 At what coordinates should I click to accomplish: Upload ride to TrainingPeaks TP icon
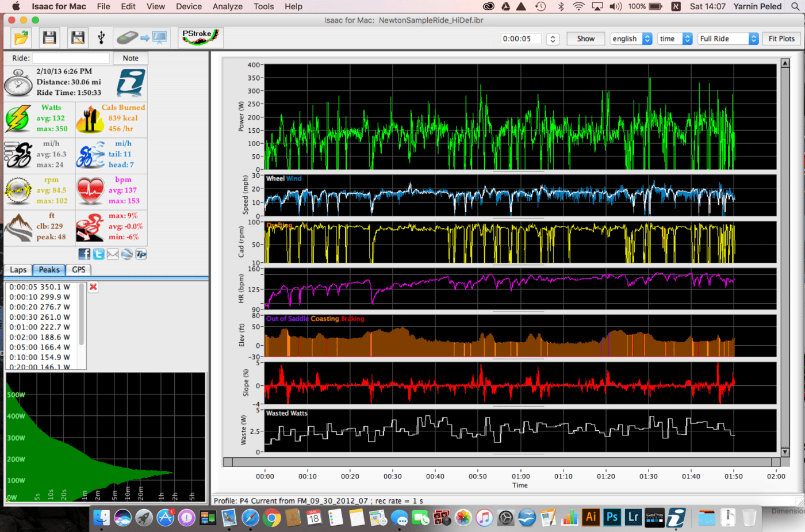[141, 254]
